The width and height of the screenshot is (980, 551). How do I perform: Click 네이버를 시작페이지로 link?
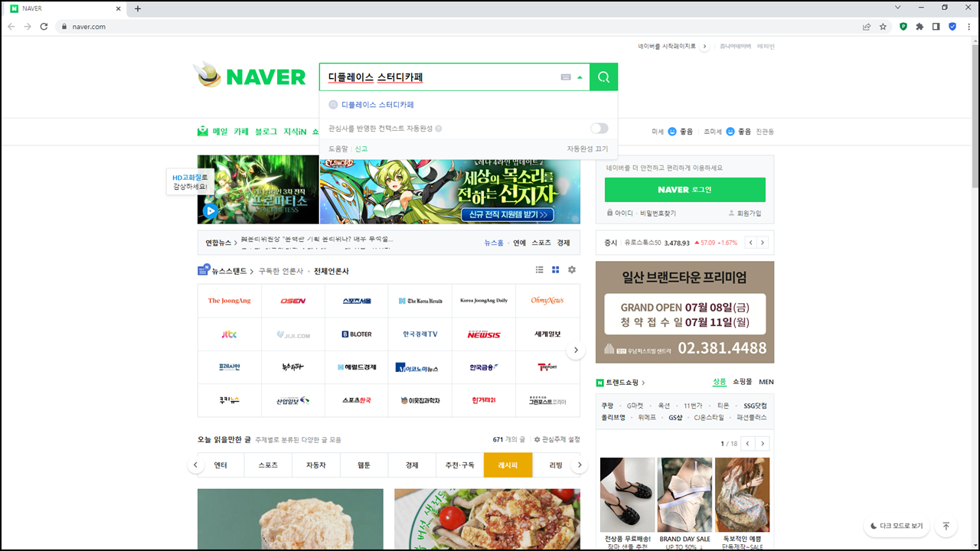[x=668, y=47]
